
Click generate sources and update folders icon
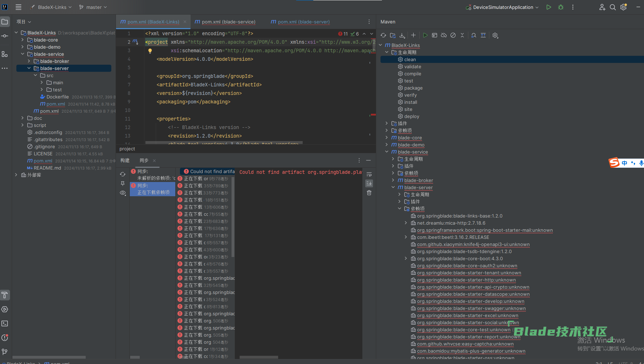393,35
